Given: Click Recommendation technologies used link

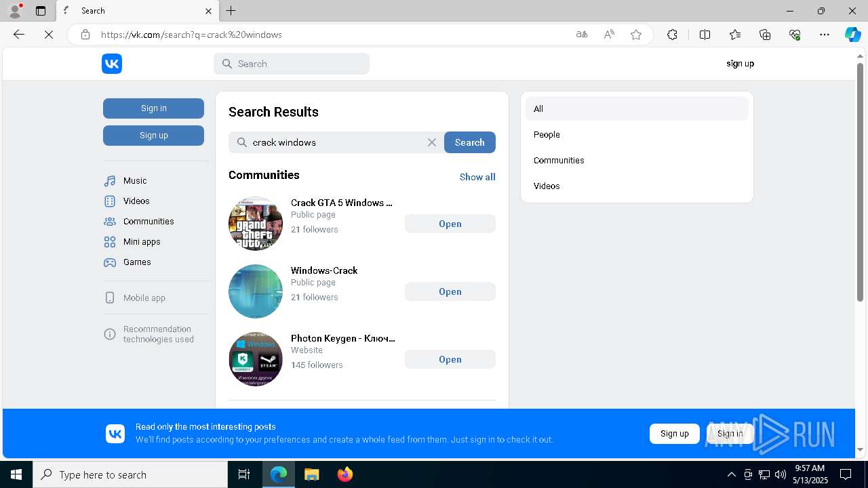Looking at the screenshot, I should (x=158, y=334).
